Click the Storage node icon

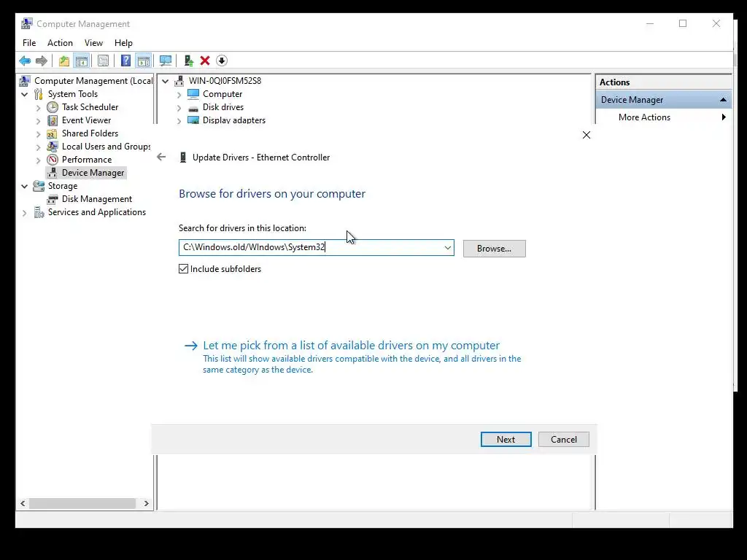(39, 186)
